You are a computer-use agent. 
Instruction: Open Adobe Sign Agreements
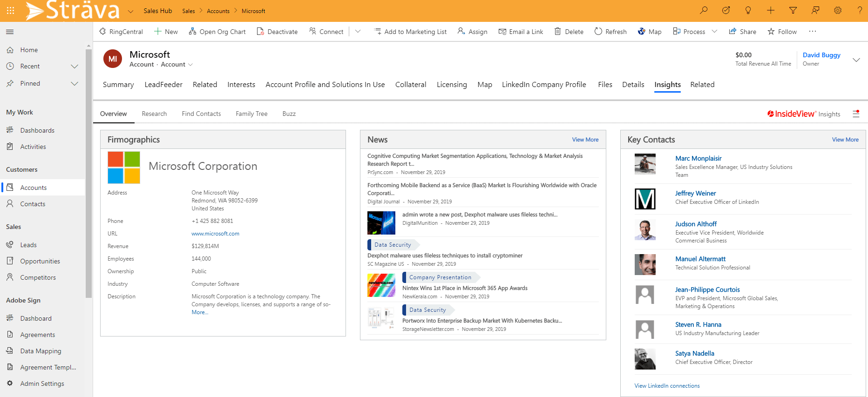click(38, 335)
